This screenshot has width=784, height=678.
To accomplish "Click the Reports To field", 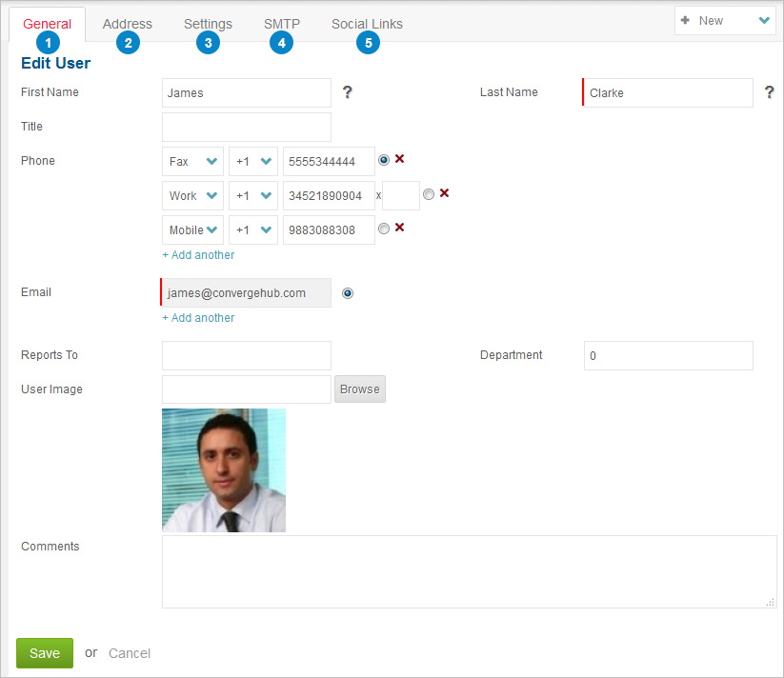I will (247, 356).
